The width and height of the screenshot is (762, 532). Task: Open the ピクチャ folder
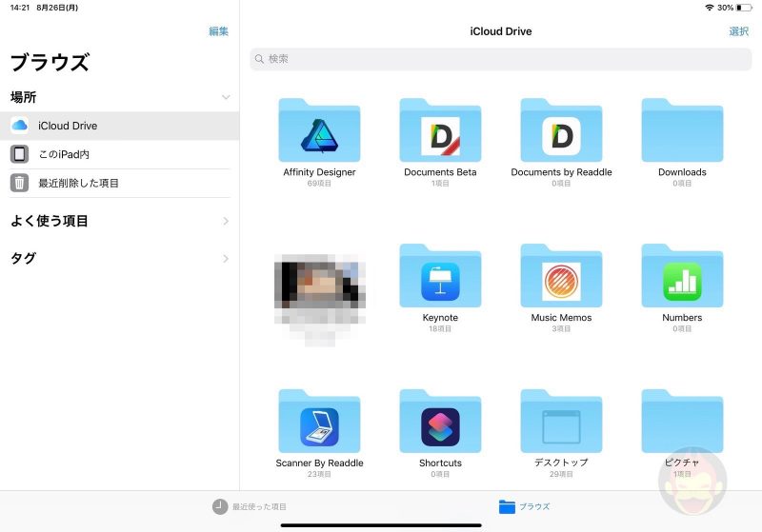tap(682, 422)
